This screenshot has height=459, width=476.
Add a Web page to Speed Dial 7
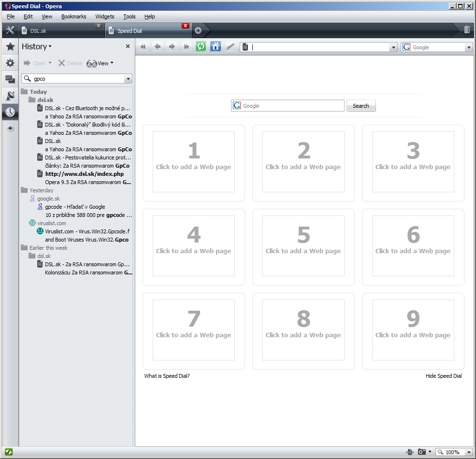[194, 330]
